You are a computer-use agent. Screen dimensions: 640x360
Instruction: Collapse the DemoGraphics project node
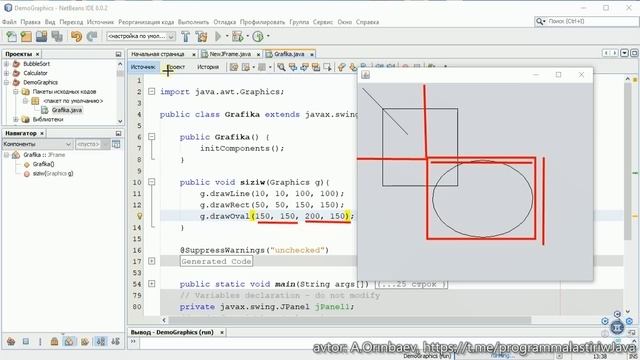coord(7,82)
